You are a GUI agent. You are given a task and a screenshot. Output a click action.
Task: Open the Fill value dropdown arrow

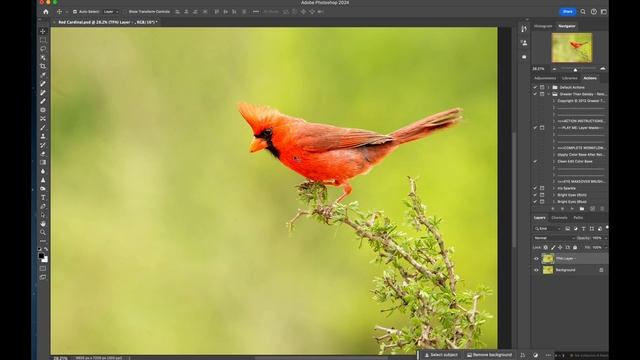pos(606,247)
